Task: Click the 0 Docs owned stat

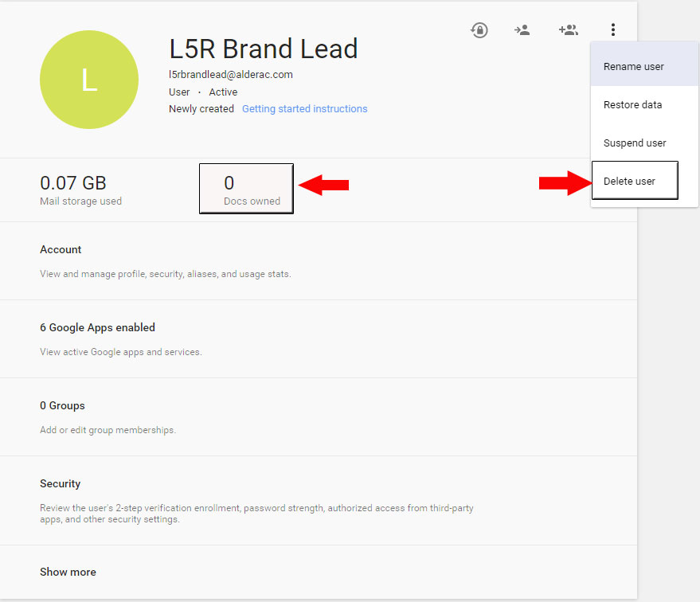Action: point(246,190)
